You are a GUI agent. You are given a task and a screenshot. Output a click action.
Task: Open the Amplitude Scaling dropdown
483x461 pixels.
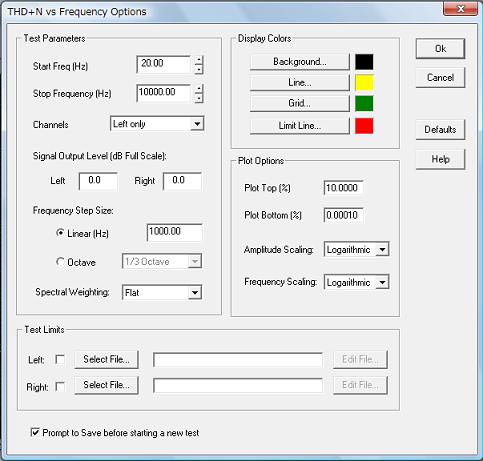point(356,249)
